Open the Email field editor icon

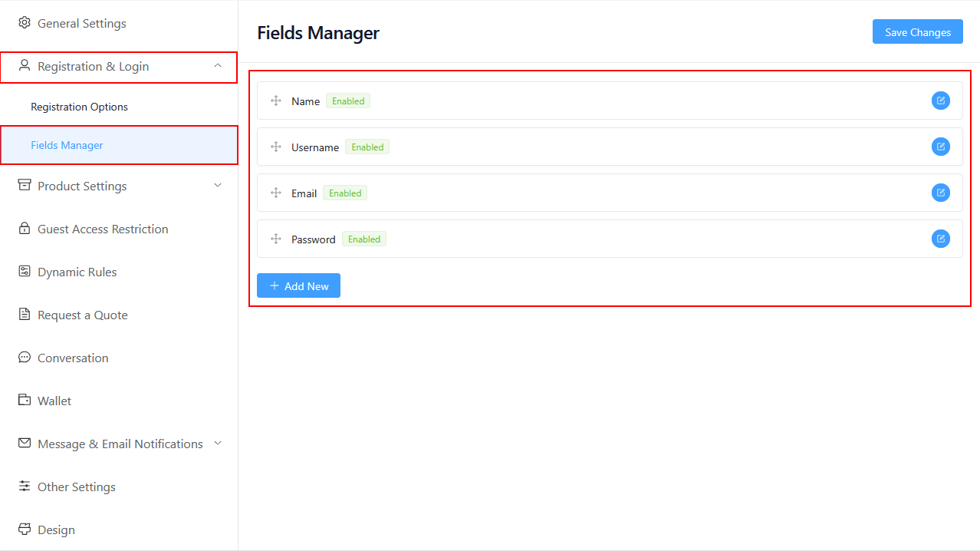tap(940, 192)
